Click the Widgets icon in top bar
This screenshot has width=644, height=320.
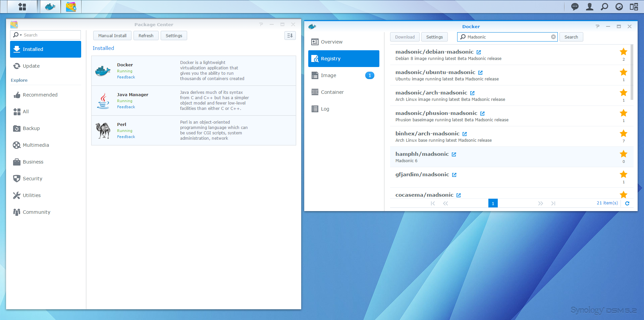[x=634, y=7]
